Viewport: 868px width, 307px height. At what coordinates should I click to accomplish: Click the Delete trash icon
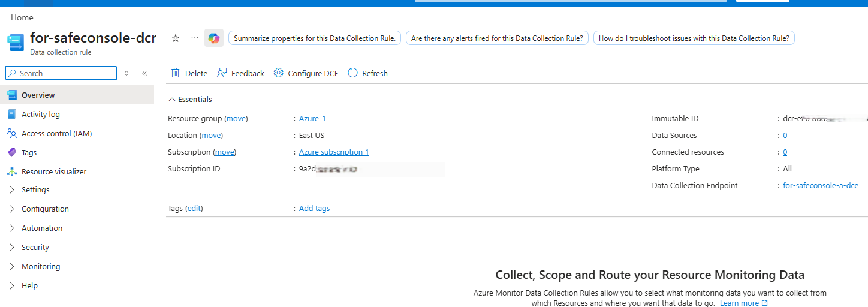[176, 73]
